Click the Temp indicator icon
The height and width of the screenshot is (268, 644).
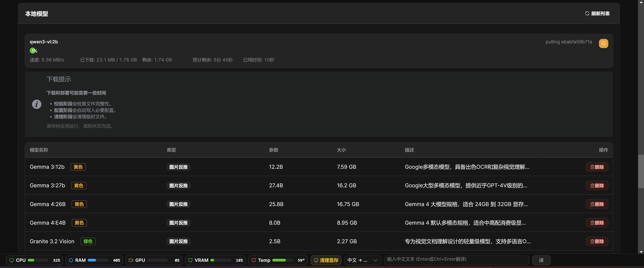(x=254, y=260)
